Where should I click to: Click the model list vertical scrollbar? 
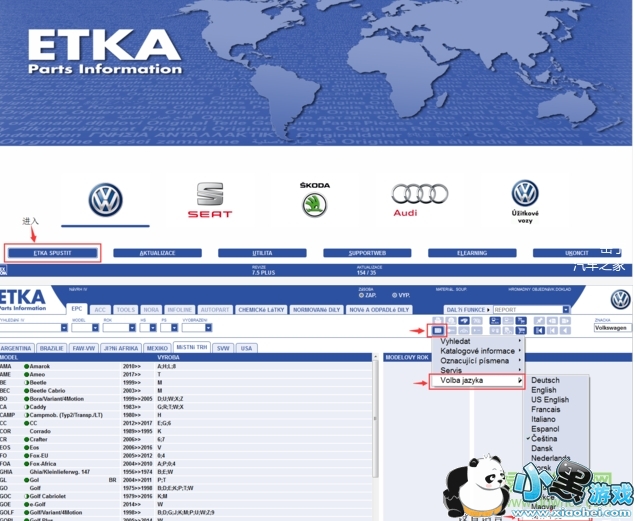tap(375, 419)
